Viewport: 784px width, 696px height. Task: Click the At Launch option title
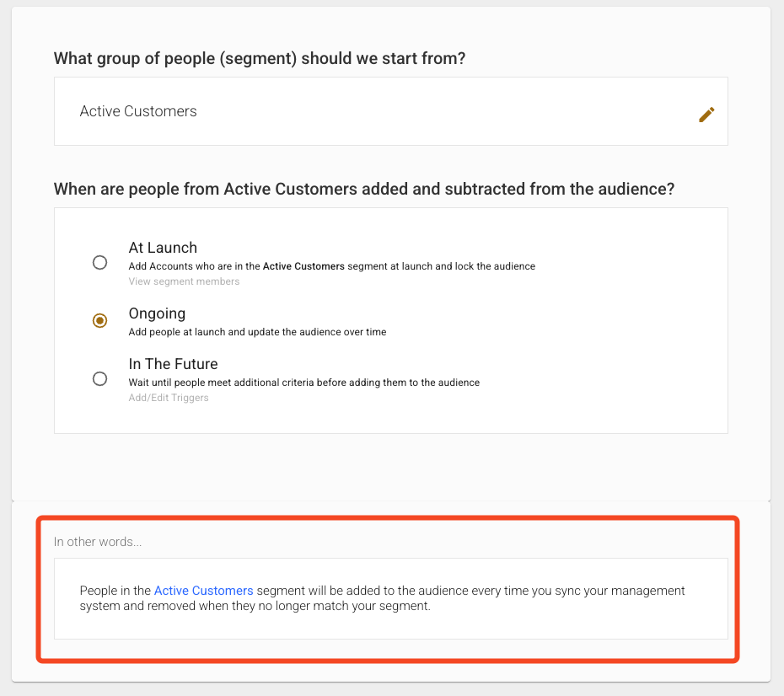coord(163,248)
